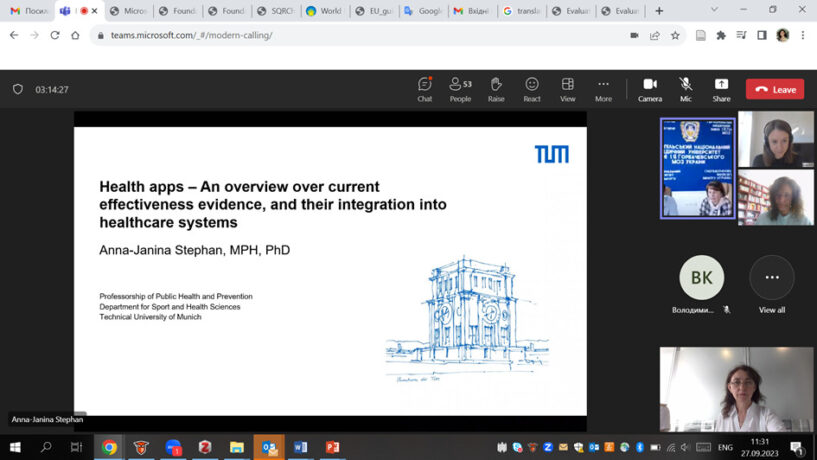Open Share screen options

(721, 89)
